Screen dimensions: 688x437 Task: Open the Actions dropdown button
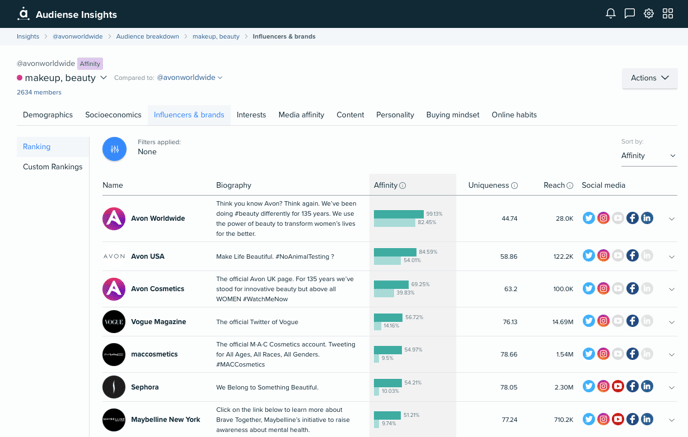point(649,78)
